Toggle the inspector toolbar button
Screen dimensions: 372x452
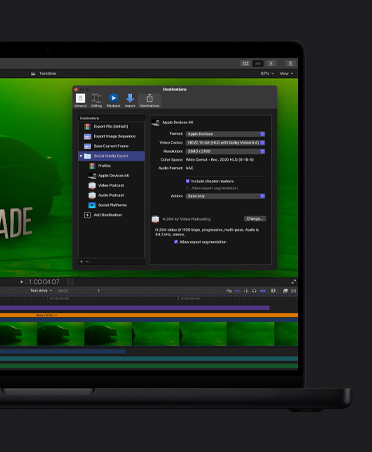(271, 63)
